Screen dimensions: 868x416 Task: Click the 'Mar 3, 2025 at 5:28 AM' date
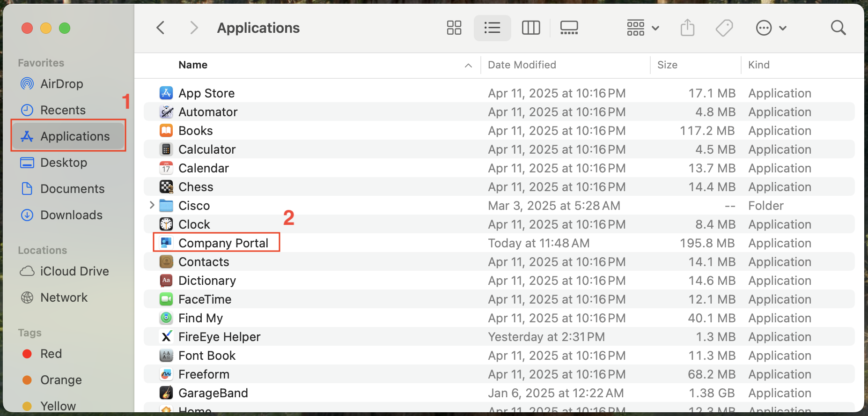[554, 206]
